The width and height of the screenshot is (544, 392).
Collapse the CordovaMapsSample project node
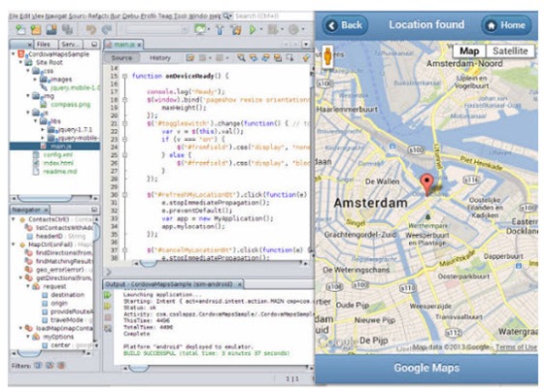tap(14, 54)
